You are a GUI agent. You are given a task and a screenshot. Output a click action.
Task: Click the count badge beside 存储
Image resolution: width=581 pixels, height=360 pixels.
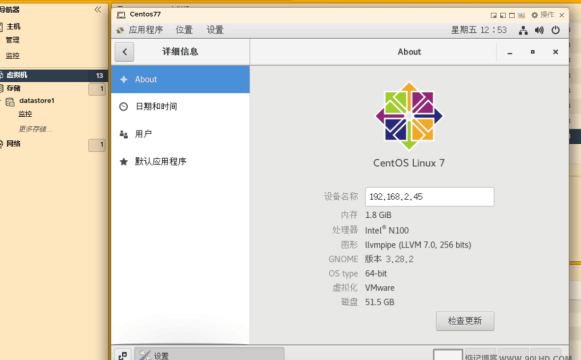(x=97, y=89)
